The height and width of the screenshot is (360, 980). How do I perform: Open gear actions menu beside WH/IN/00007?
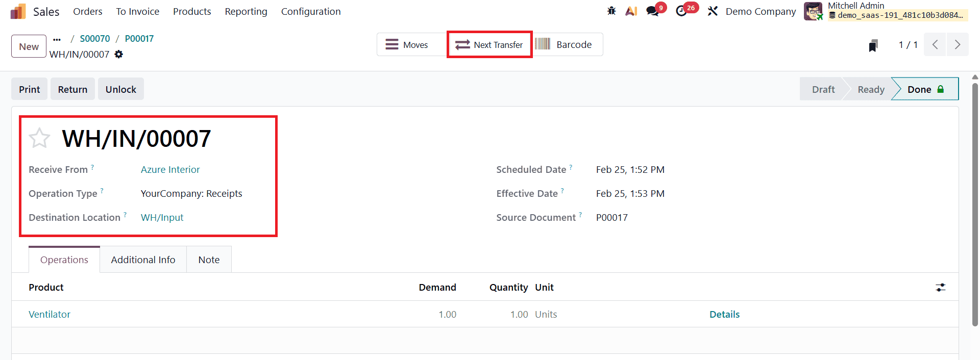point(119,54)
